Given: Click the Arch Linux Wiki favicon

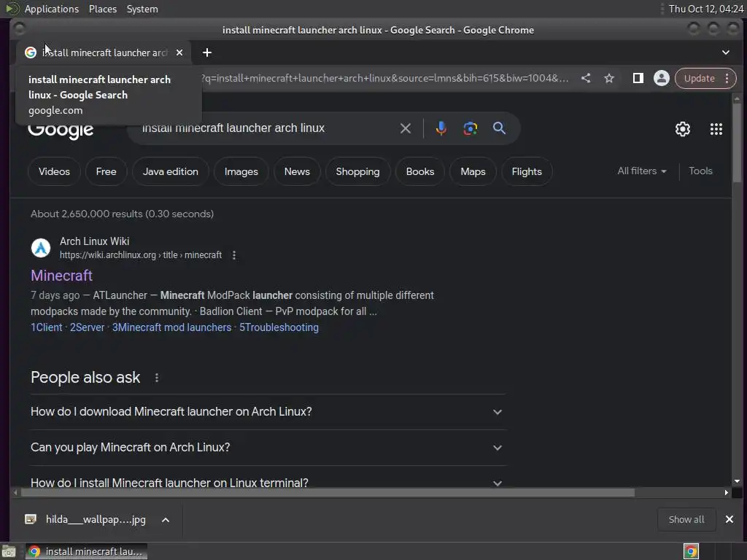Looking at the screenshot, I should tap(41, 248).
